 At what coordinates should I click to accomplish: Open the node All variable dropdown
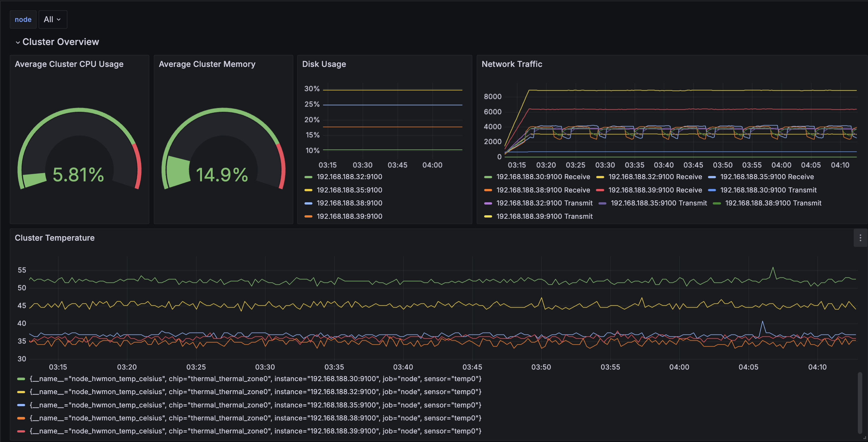(x=53, y=20)
